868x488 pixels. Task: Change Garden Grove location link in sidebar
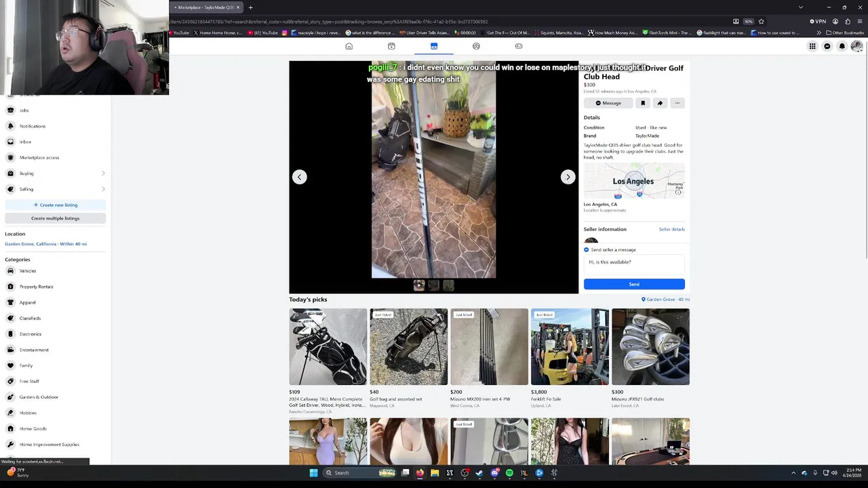tap(45, 244)
